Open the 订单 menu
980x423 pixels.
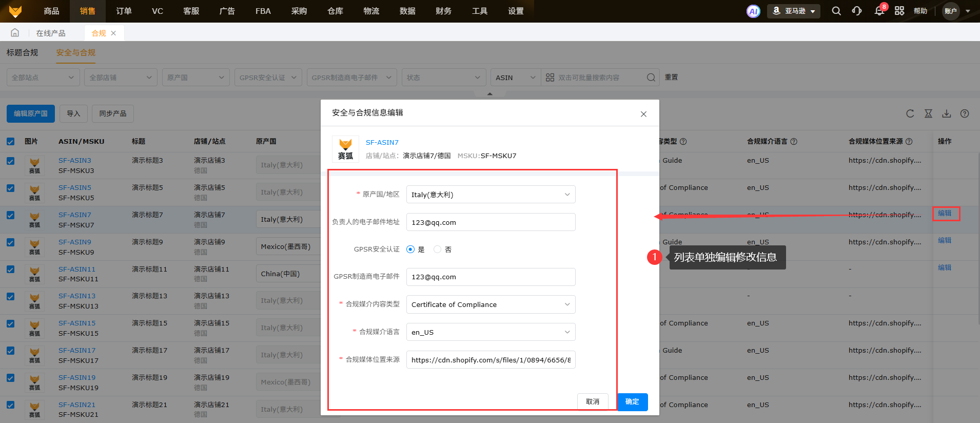124,11
